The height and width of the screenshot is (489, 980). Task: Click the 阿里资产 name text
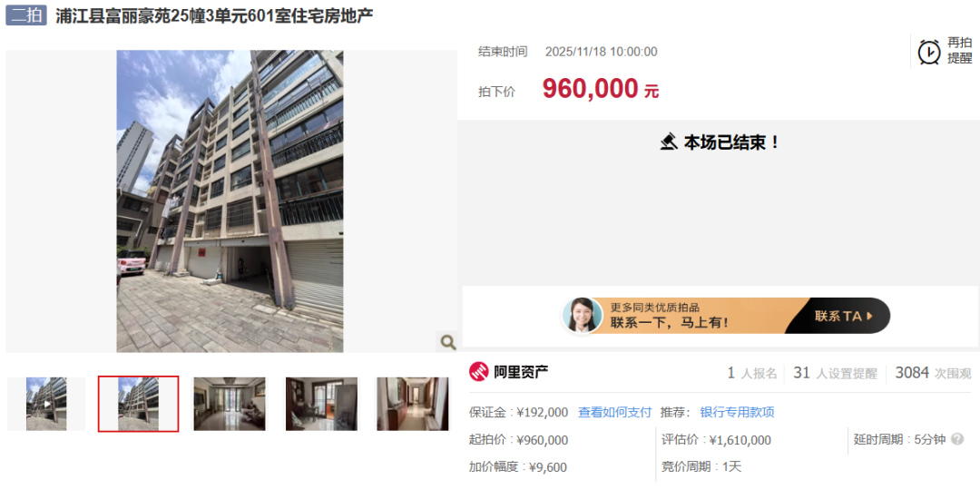point(521,373)
